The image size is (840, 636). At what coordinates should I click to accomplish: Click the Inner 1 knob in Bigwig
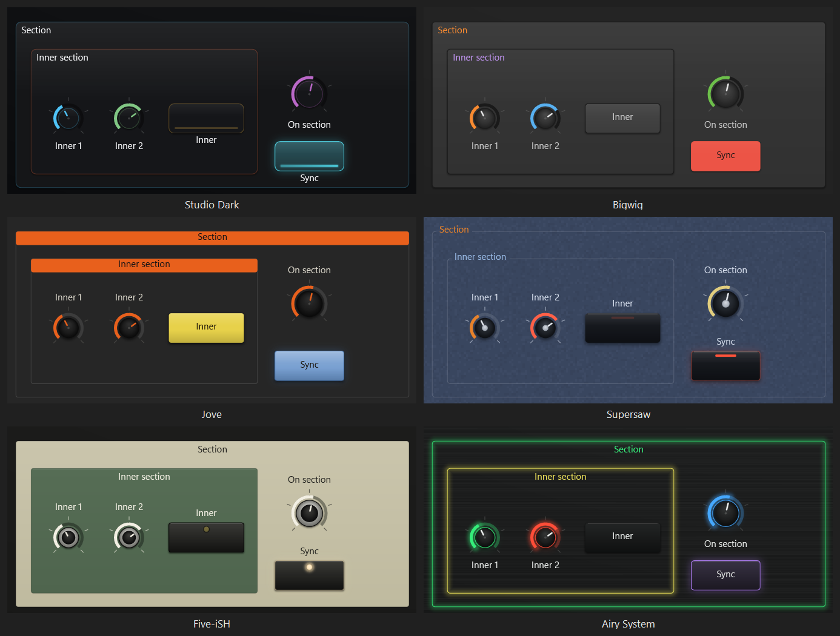point(484,118)
